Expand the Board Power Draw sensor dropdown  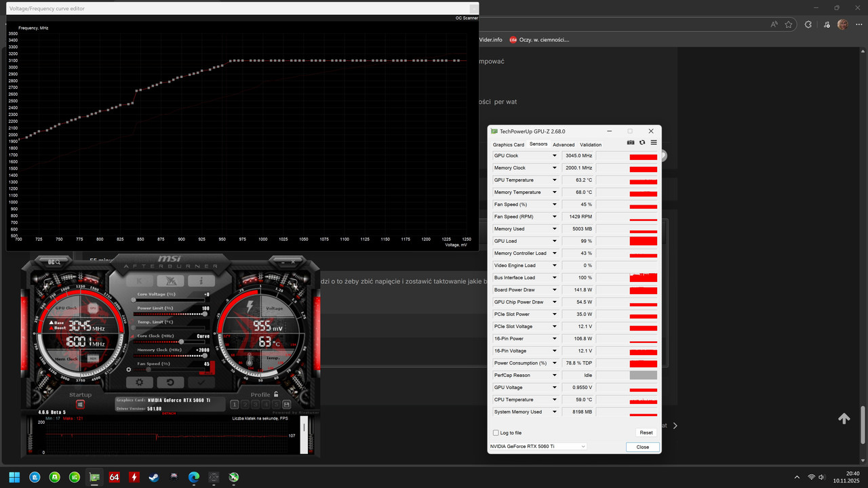[x=555, y=290]
